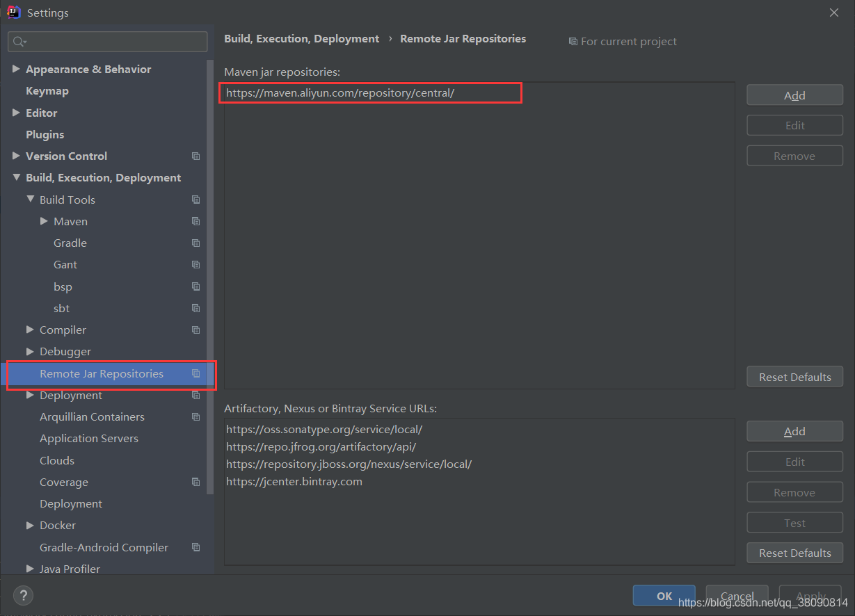Open the Keymap settings page

(47, 91)
